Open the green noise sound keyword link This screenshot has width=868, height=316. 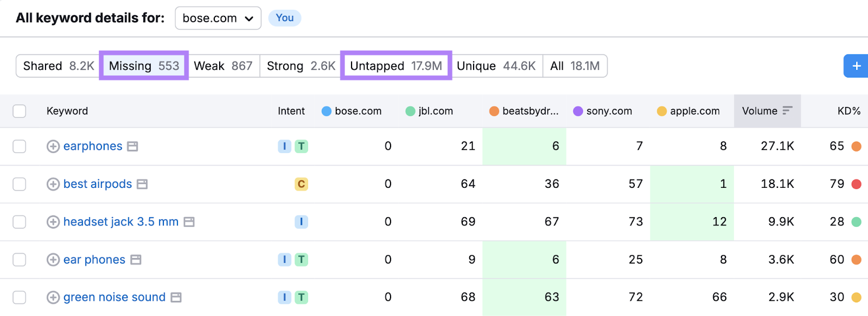[114, 298]
